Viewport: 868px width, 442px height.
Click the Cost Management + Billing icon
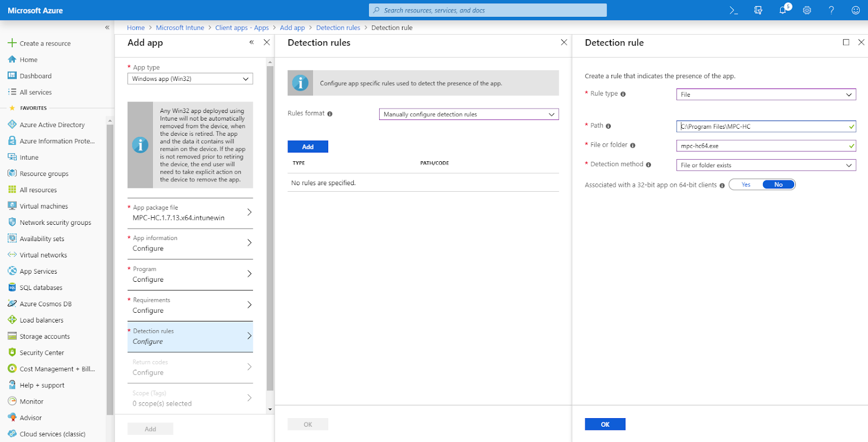tap(12, 369)
